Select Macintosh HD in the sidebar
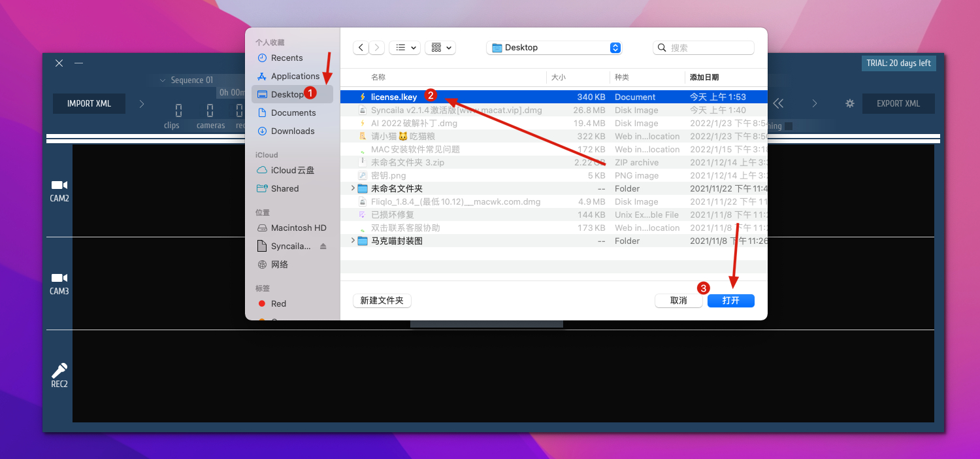 pos(292,228)
